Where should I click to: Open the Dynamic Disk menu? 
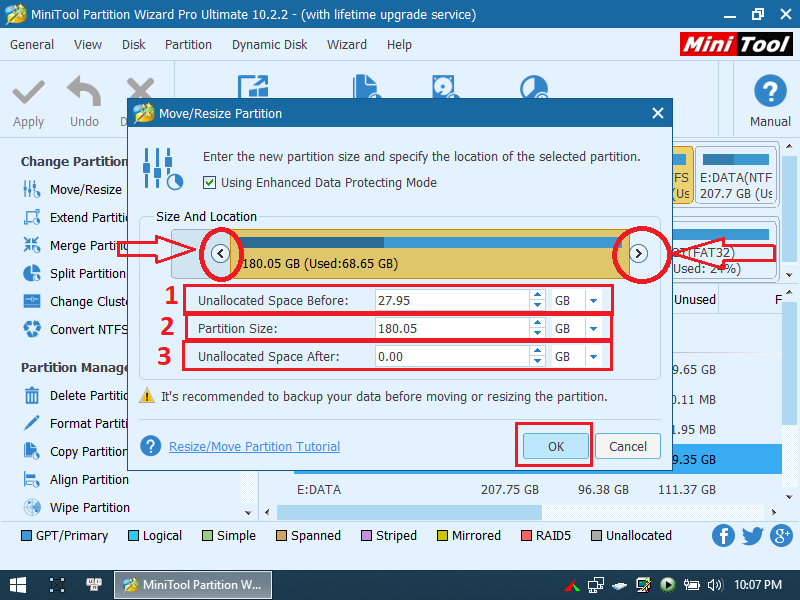click(269, 45)
